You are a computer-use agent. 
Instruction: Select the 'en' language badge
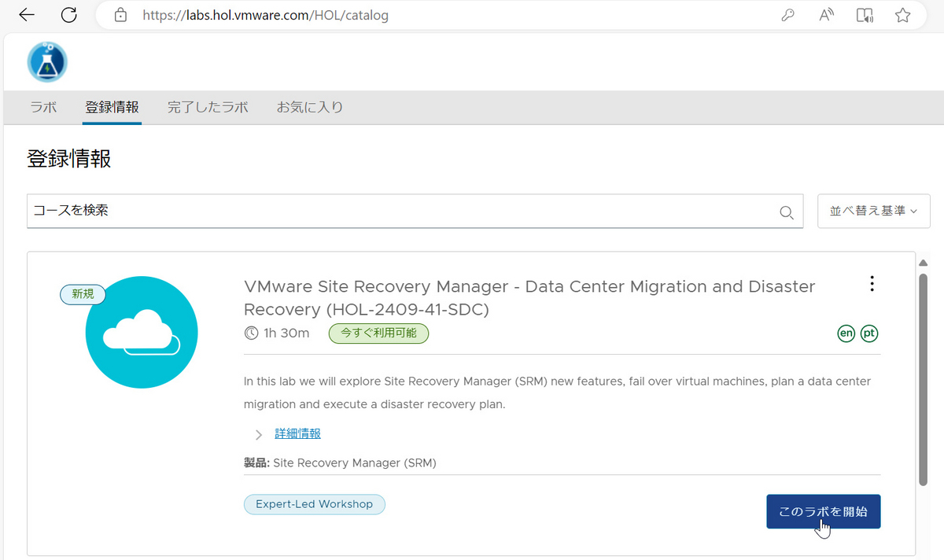(x=846, y=333)
